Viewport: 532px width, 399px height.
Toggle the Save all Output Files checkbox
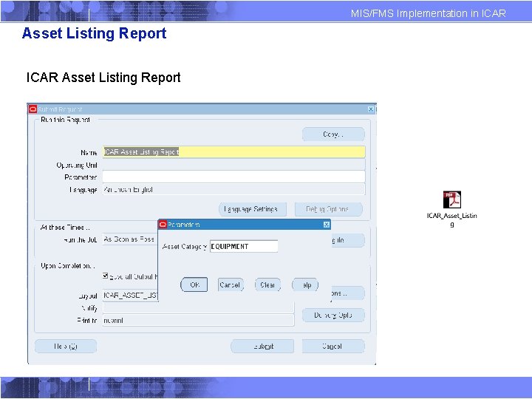pyautogui.click(x=105, y=276)
